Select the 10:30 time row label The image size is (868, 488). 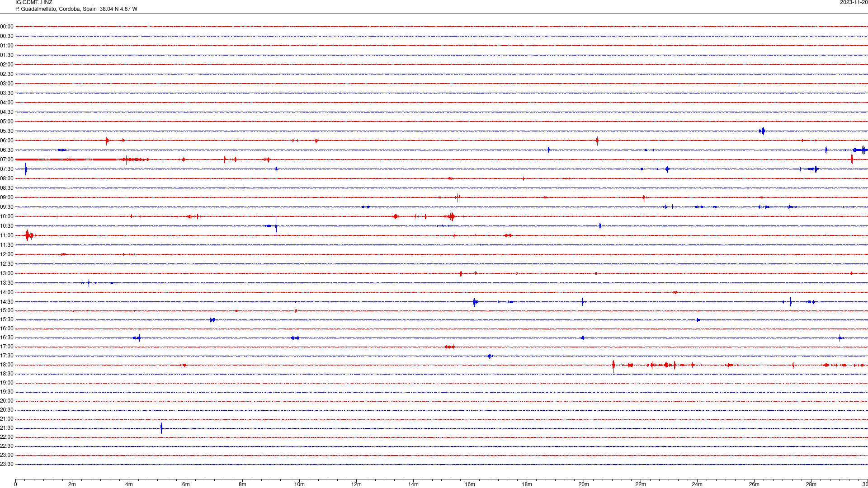tap(7, 226)
